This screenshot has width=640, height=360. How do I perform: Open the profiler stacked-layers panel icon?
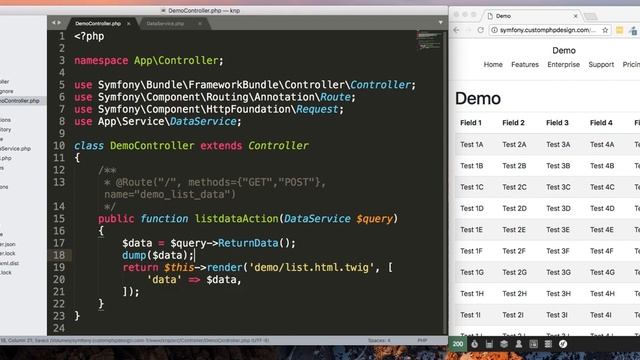504,344
